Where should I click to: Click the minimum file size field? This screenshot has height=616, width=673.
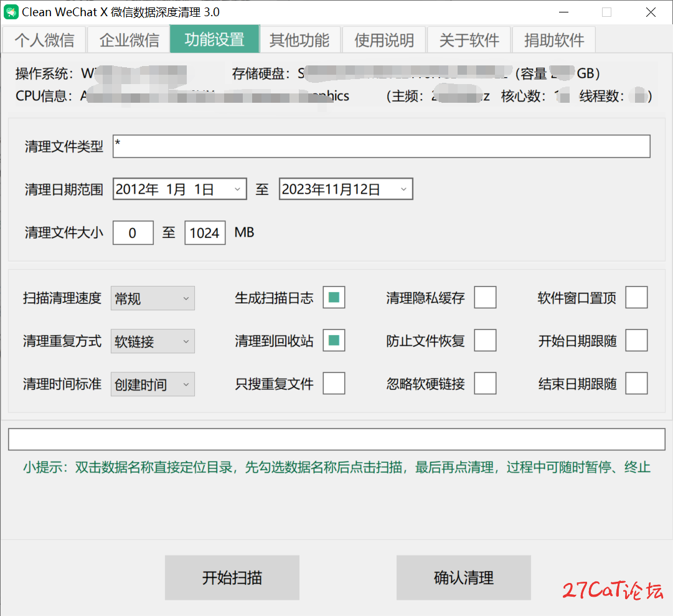tap(133, 233)
